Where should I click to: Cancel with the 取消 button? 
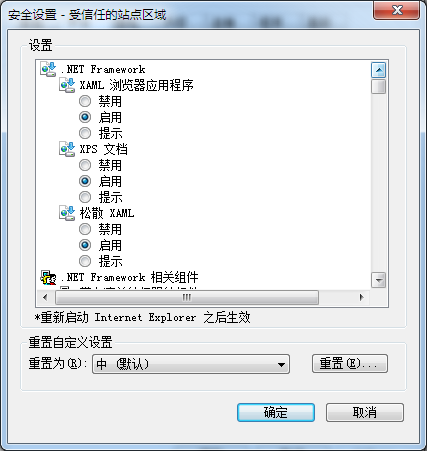pos(365,412)
